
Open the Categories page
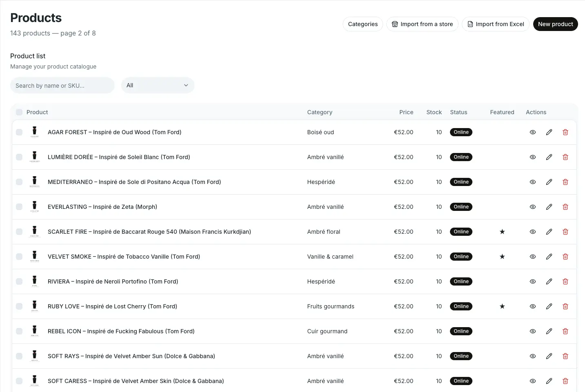coord(363,24)
